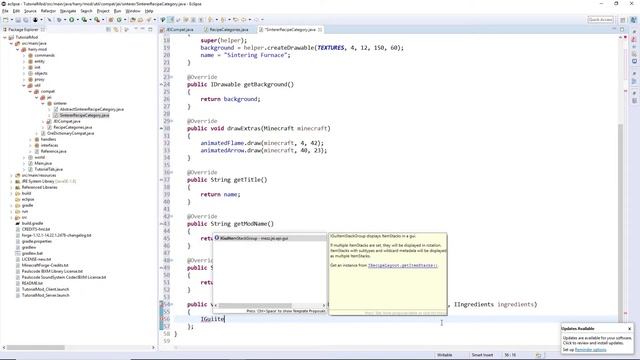Expand the Referenced Libraries node
This screenshot has width=640, height=360.
coord(11,187)
